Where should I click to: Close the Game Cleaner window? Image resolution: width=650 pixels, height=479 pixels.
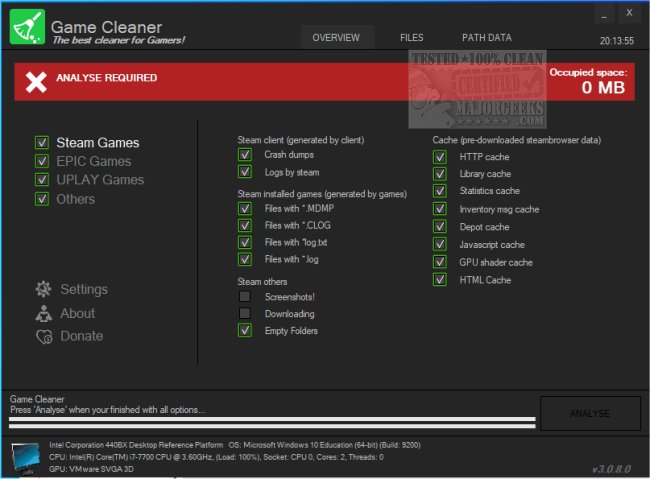coord(629,13)
